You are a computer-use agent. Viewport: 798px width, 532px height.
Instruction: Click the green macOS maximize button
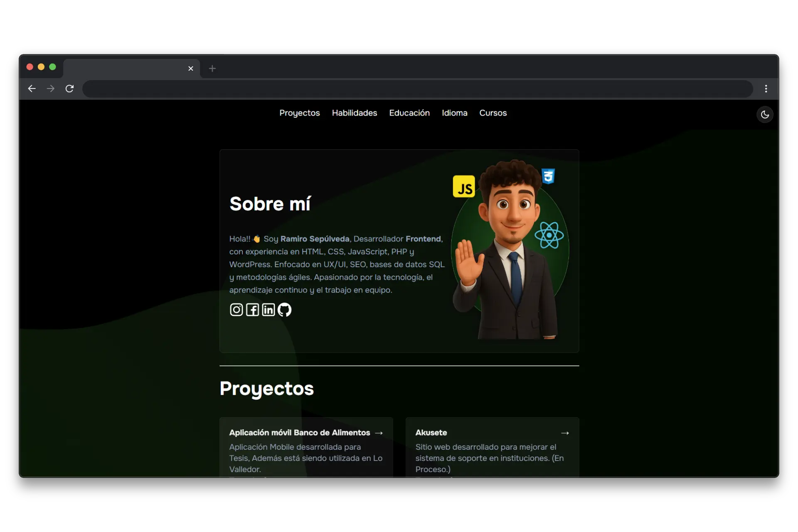53,67
